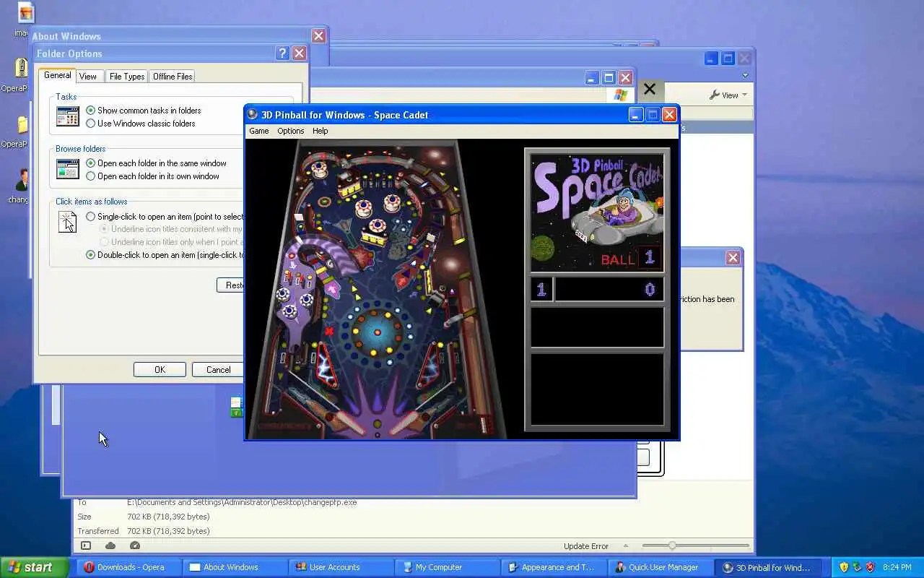Switch to My Computer taskbar button
Viewport: 924px width, 578px height.
[446, 567]
